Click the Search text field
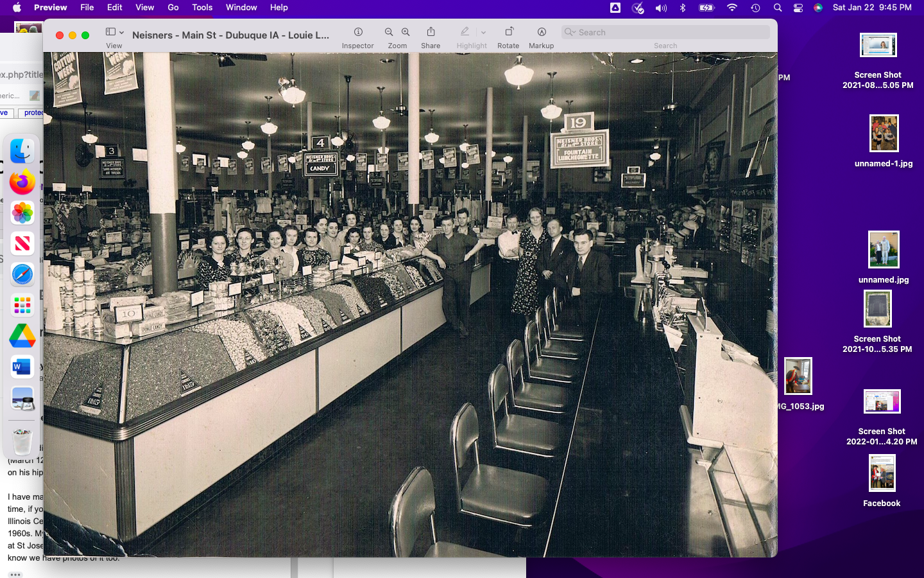Viewport: 924px width, 578px height. pyautogui.click(x=671, y=32)
